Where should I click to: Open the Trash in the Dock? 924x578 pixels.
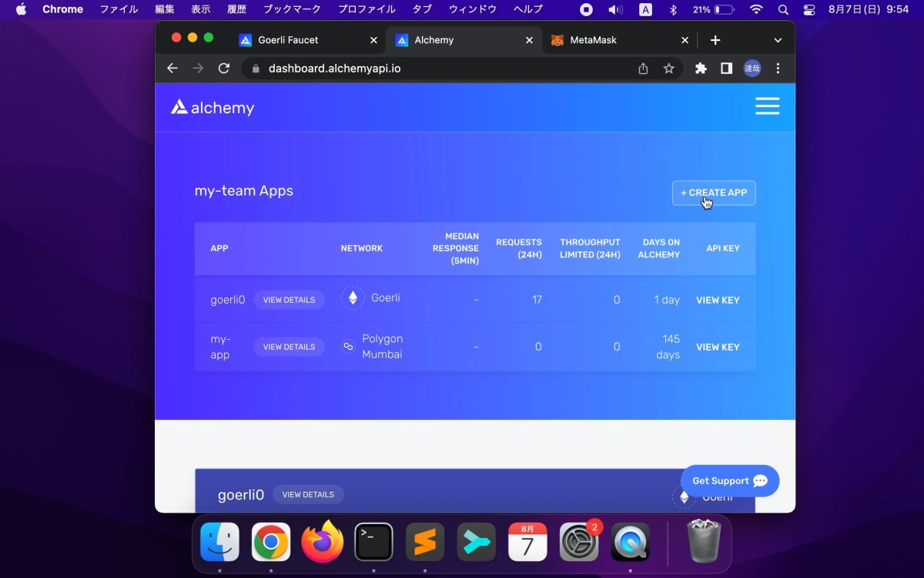click(x=704, y=542)
